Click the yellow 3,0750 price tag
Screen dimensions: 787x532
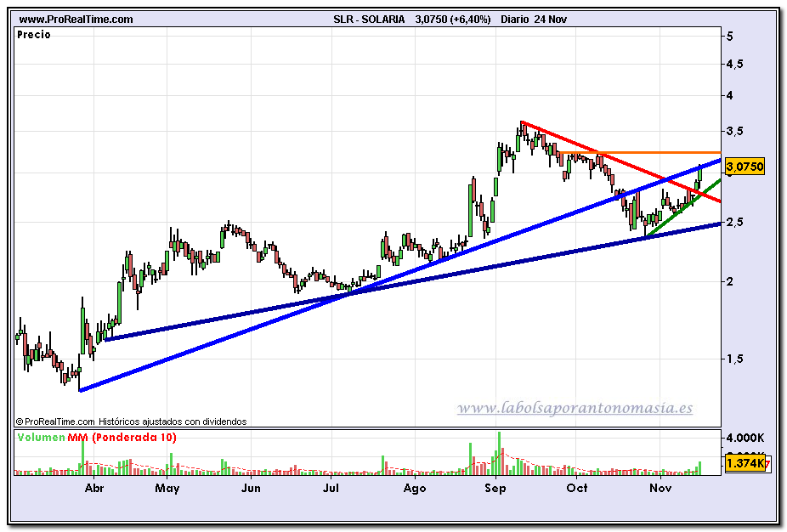click(744, 167)
